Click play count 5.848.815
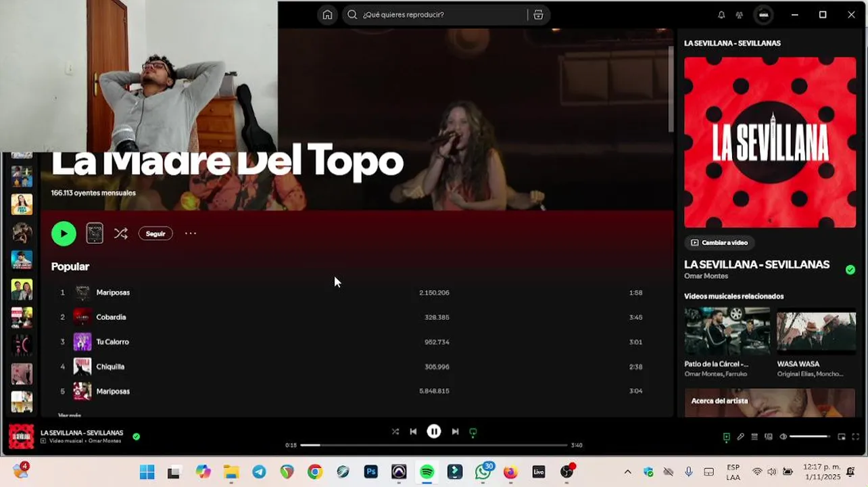The image size is (868, 487). point(434,391)
